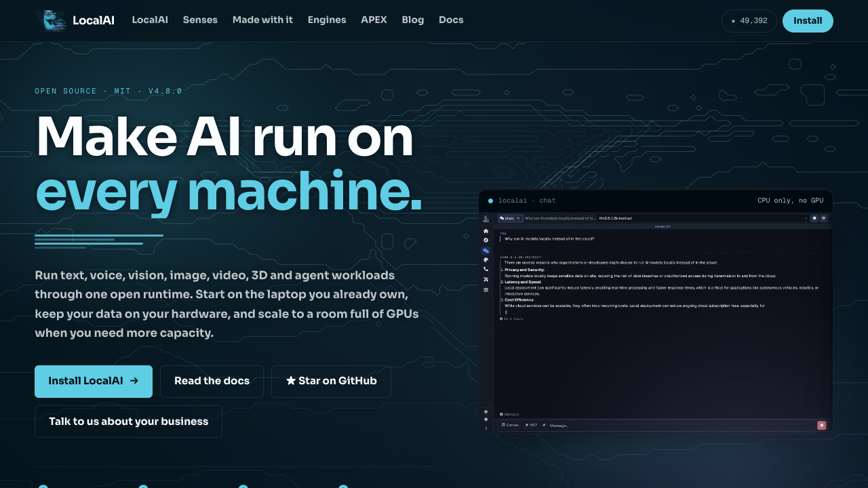
Task: Click the 'Make AI run on' headline
Action: [224, 137]
